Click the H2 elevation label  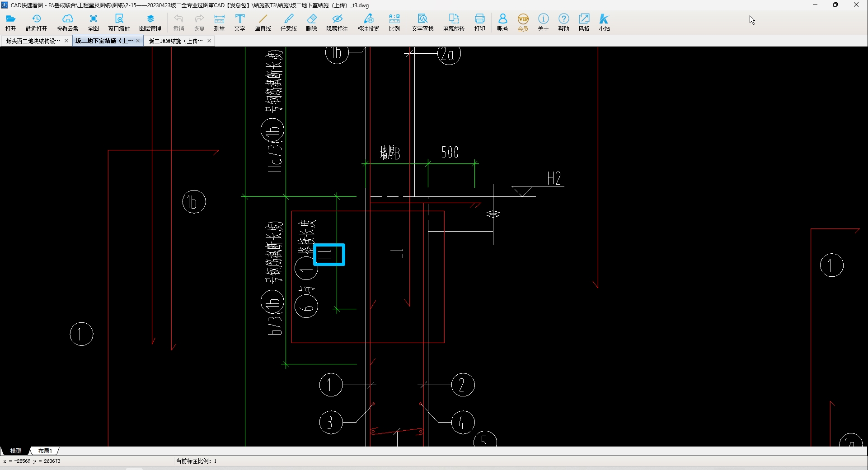[554, 178]
